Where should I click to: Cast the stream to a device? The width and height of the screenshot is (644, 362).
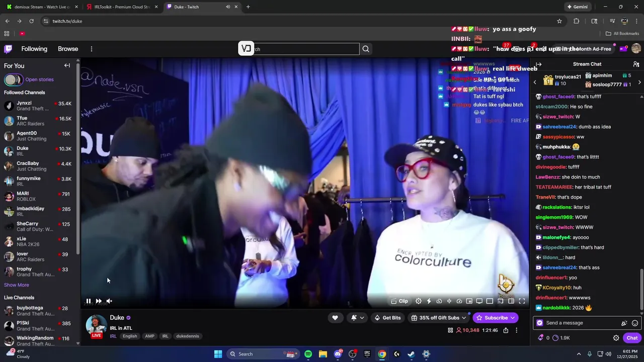(501, 301)
